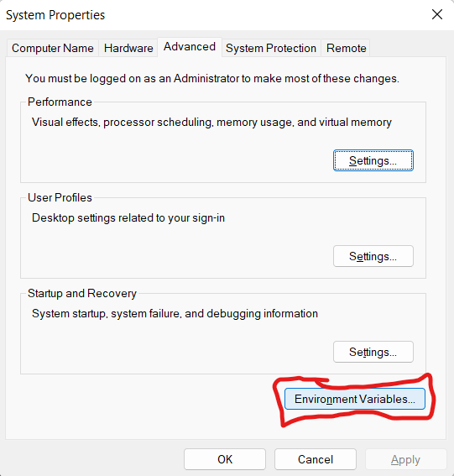Open User Profiles Settings button

(x=373, y=256)
